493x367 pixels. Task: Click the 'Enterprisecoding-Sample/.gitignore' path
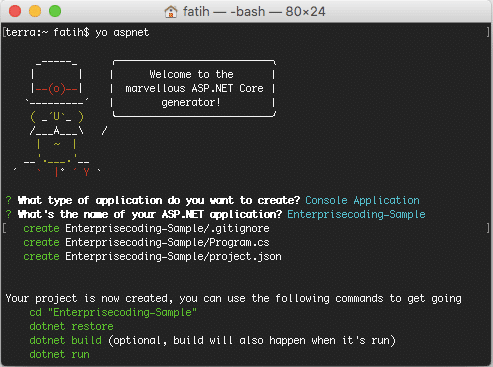(167, 228)
